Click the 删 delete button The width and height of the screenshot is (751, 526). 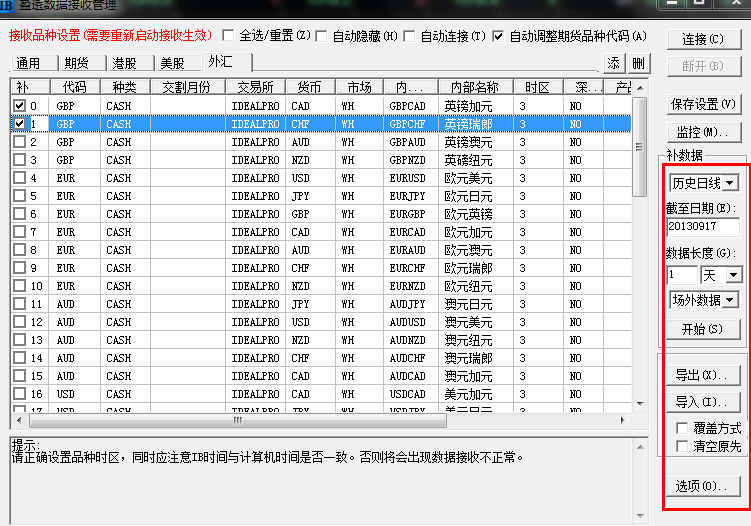[x=638, y=63]
